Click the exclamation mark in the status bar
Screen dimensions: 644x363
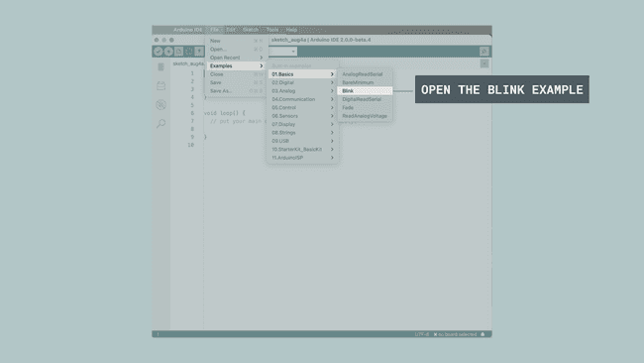(x=158, y=334)
